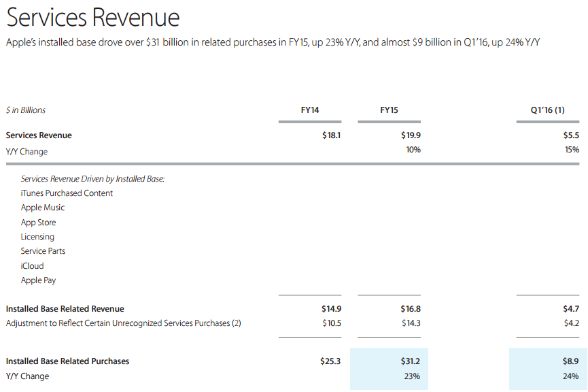Screen dimensions: 588x392
Task: Click the "Installed Base Related Purchases" row label
Action: coord(67,361)
